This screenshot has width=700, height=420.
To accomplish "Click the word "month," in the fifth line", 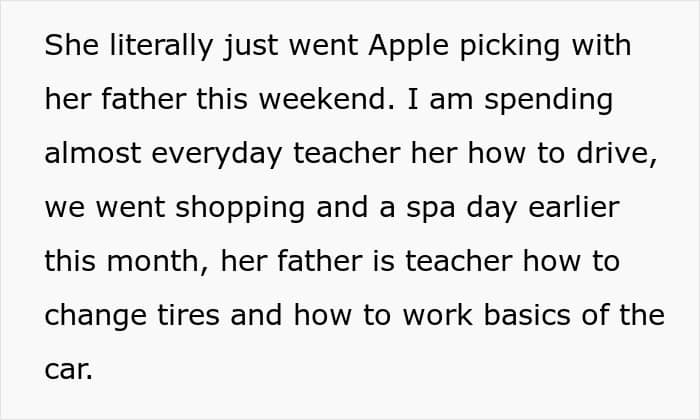I will [x=158, y=262].
